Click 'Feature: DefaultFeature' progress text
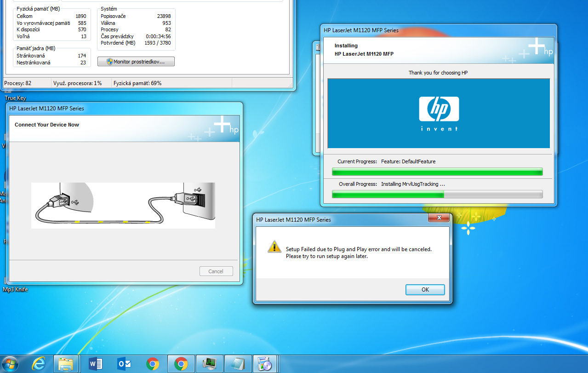 coord(408,161)
